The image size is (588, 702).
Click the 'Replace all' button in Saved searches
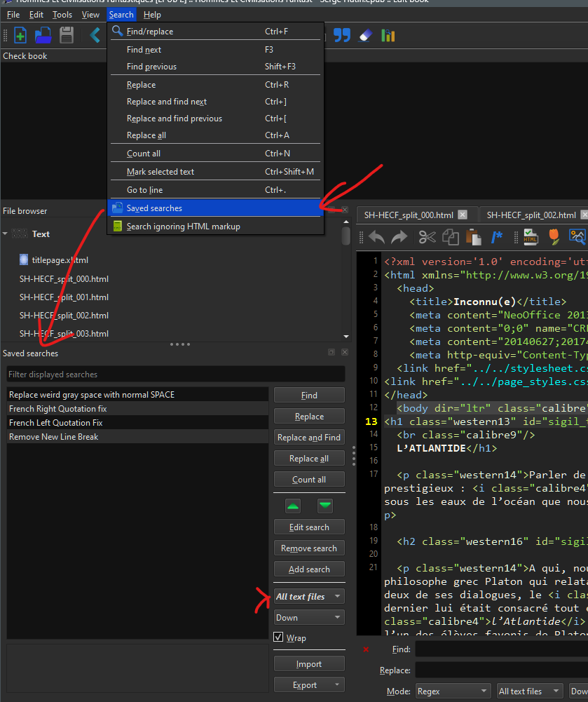click(309, 459)
